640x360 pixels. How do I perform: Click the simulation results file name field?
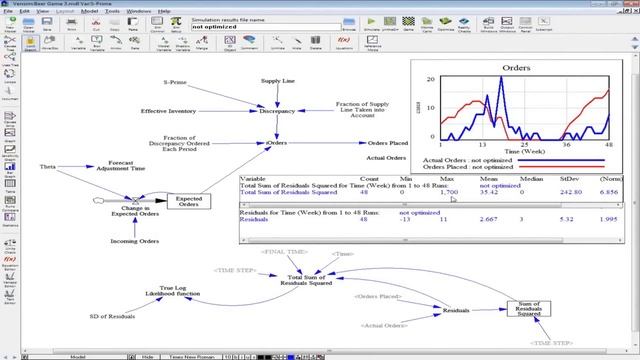click(266, 27)
